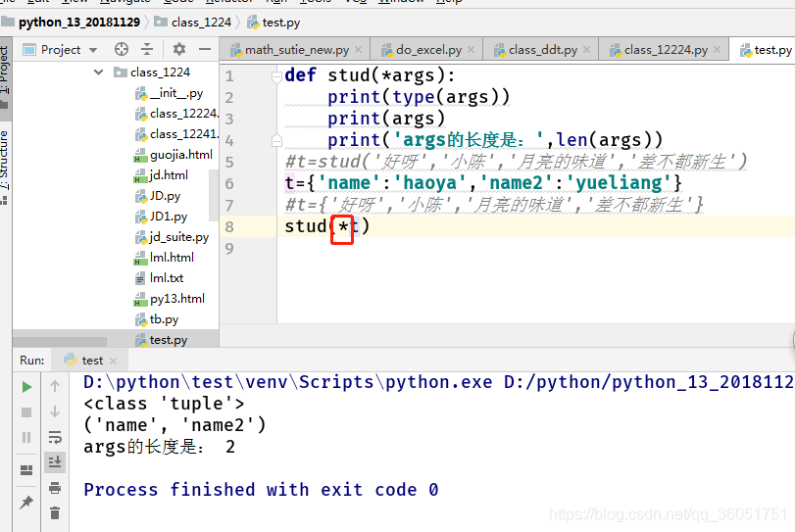Switch to class_ddt.py tab
Viewport: 795px width, 532px height.
coord(542,50)
